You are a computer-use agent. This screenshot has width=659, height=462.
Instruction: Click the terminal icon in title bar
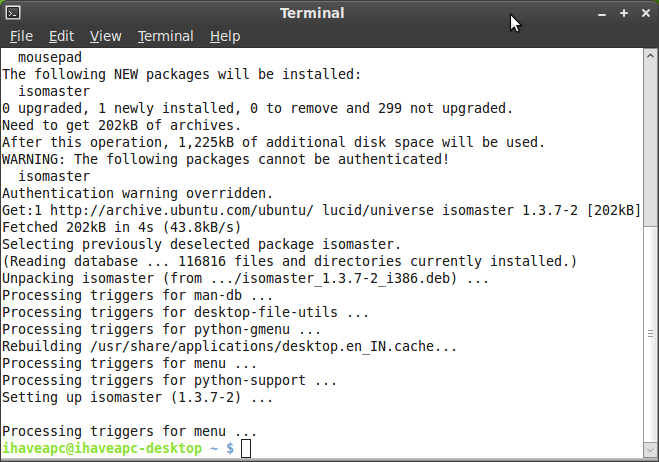13,13
